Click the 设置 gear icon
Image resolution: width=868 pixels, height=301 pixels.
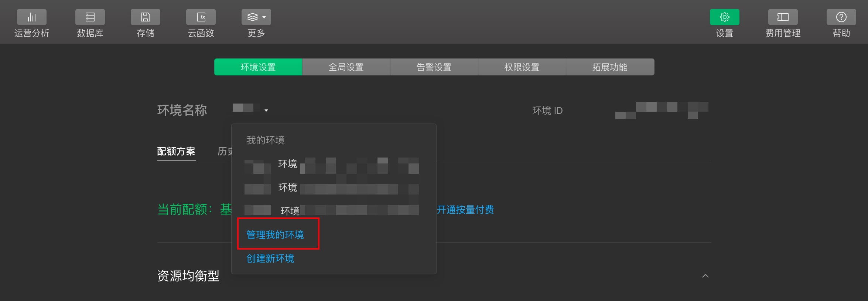pos(725,17)
